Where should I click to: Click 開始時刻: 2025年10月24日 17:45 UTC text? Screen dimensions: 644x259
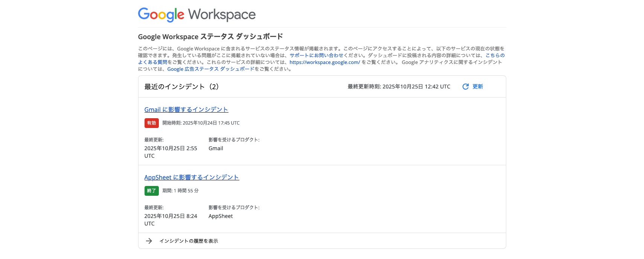click(x=201, y=123)
